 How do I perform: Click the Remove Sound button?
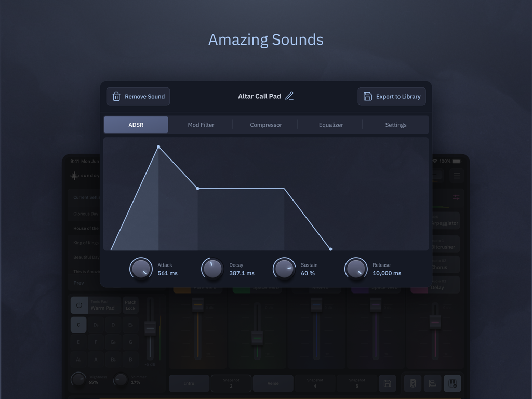(x=138, y=96)
